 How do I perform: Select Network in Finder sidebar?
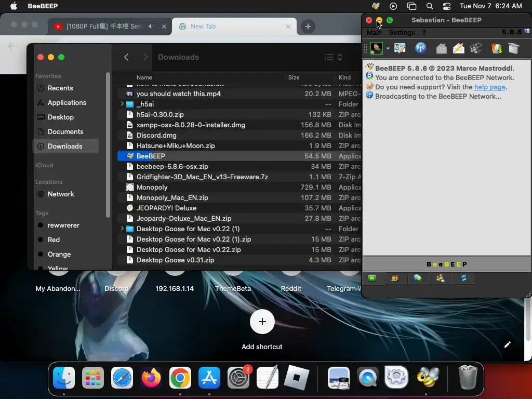pos(66,194)
